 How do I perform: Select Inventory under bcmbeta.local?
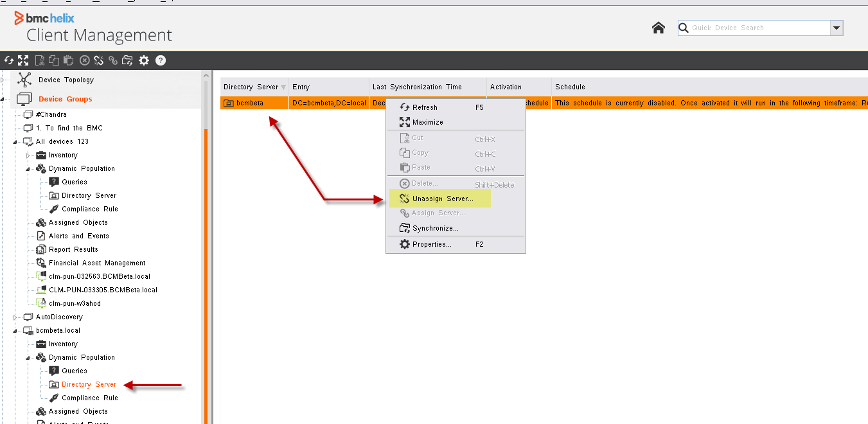(63, 344)
